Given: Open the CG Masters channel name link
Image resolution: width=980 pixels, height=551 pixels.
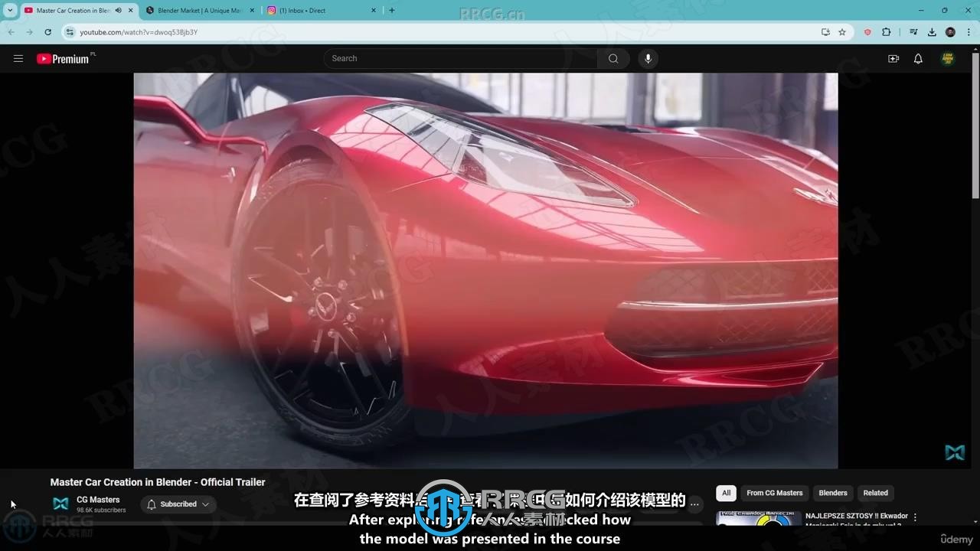Looking at the screenshot, I should click(x=98, y=500).
